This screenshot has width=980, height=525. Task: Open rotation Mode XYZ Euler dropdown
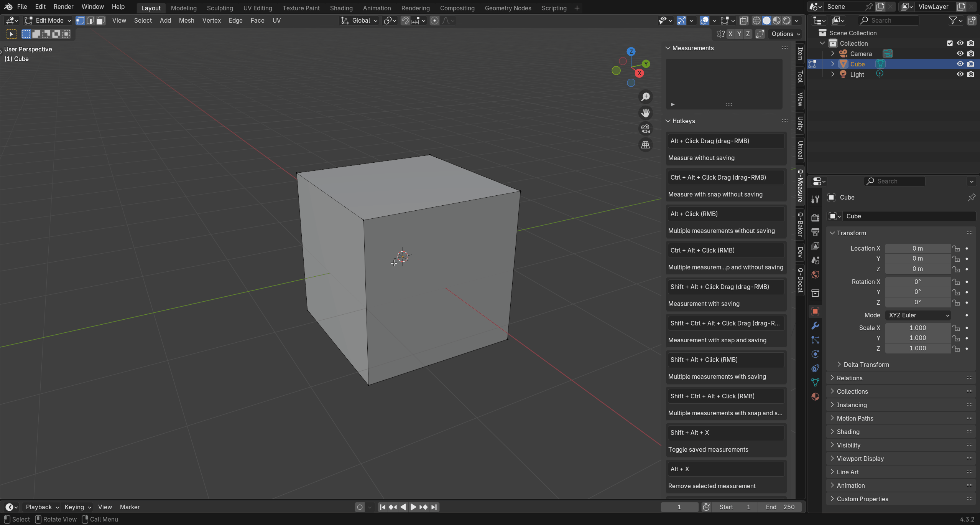pos(918,315)
